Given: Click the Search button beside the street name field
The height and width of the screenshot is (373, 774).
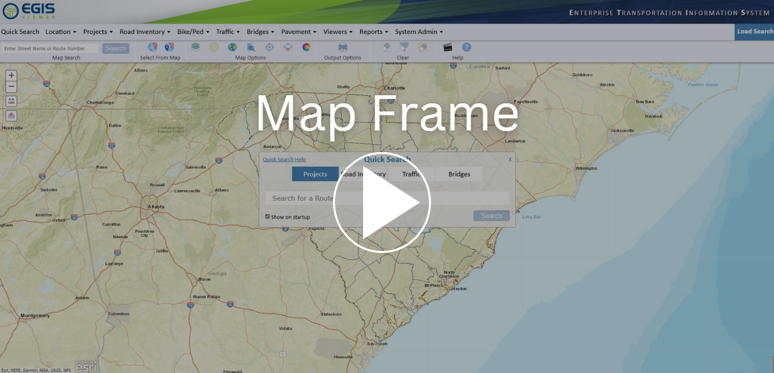Looking at the screenshot, I should (116, 48).
